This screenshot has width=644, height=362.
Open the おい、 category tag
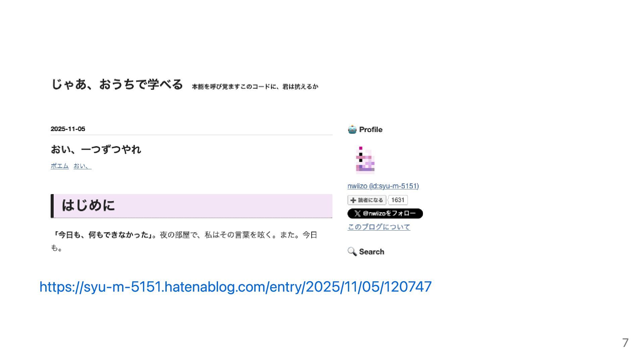[83, 166]
